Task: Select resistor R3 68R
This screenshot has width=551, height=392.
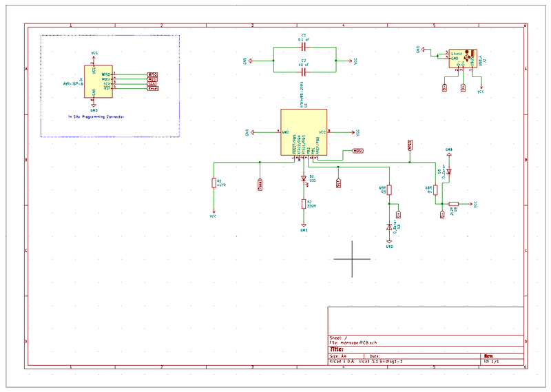Action: click(x=389, y=190)
